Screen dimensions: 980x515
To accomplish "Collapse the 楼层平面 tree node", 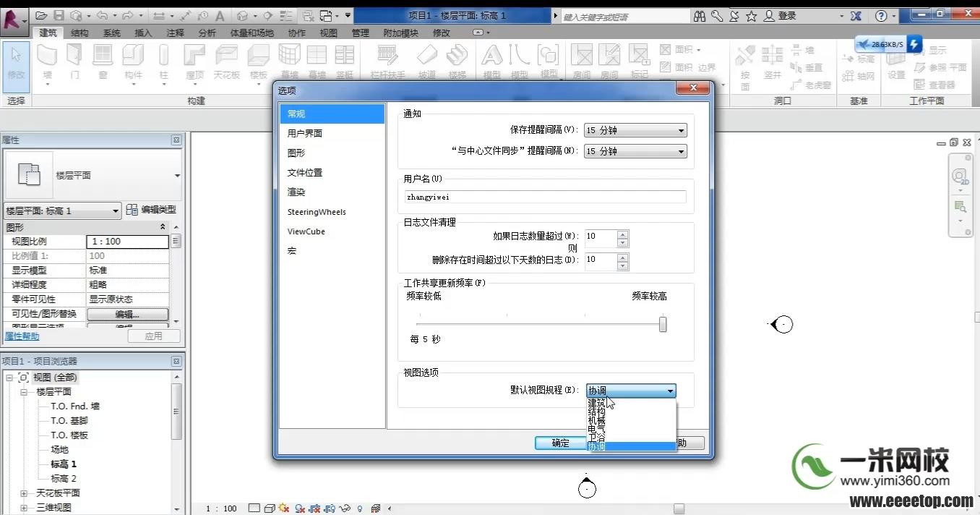I will point(24,392).
